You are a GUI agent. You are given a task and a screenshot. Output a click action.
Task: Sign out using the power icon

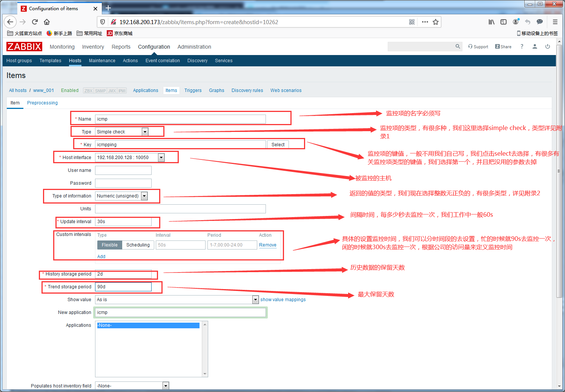[x=548, y=46]
